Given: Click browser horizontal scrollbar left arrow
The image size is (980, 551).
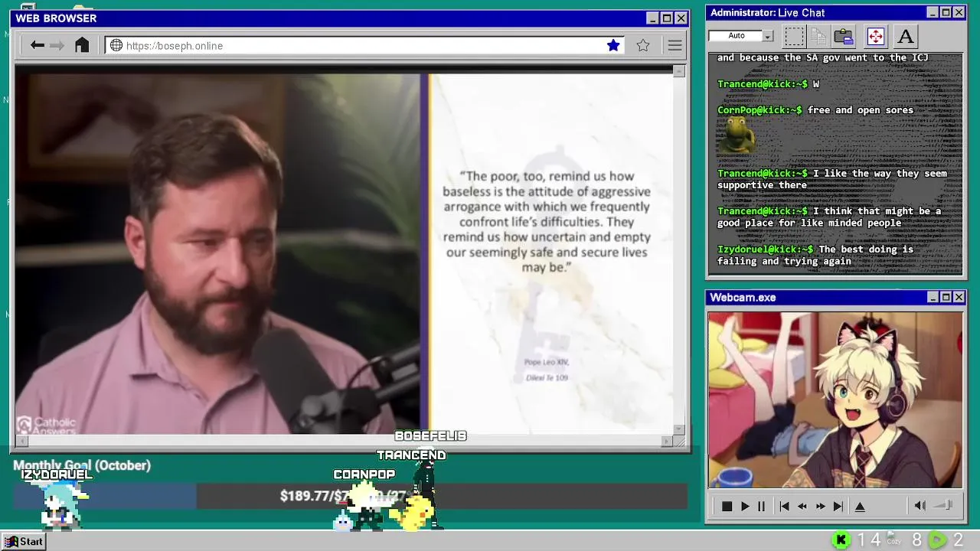Looking at the screenshot, I should click(x=21, y=441).
